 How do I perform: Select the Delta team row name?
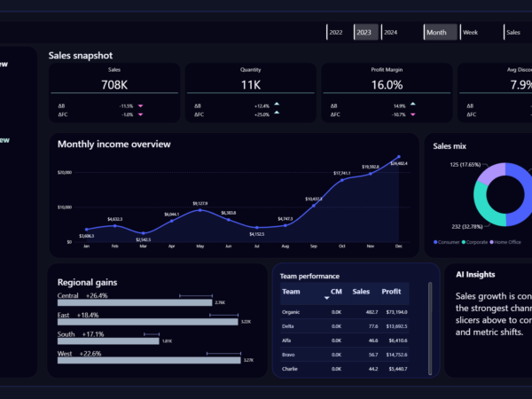[287, 326]
